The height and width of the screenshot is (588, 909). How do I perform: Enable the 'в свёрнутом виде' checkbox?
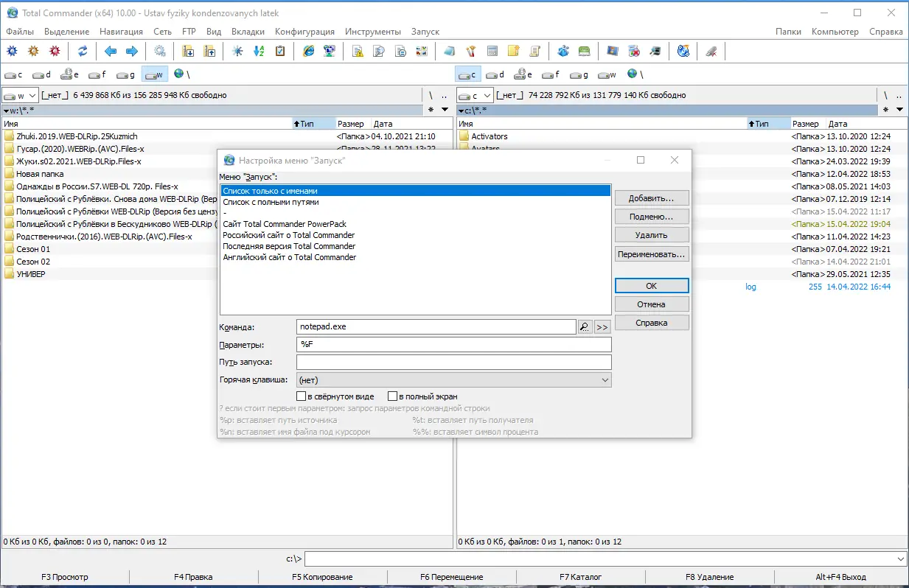click(x=301, y=396)
